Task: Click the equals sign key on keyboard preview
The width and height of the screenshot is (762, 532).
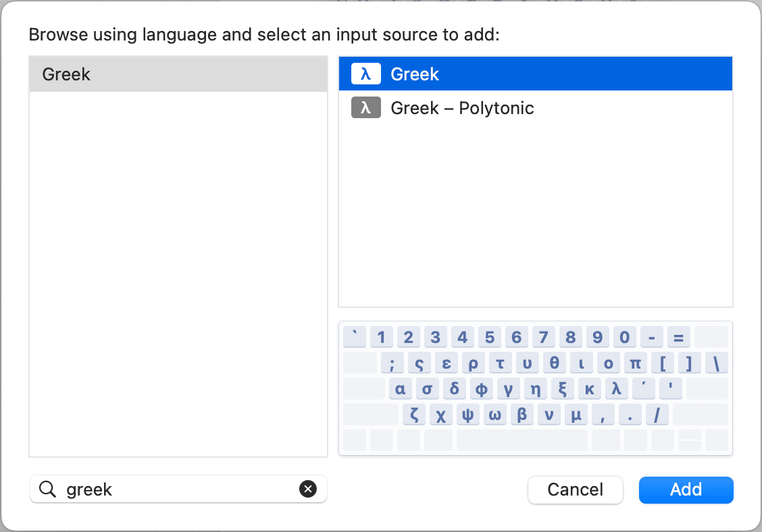Action: 679,337
